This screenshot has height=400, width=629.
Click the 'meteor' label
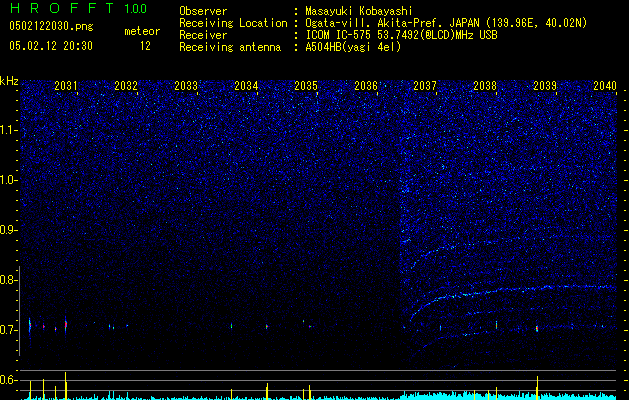[142, 31]
